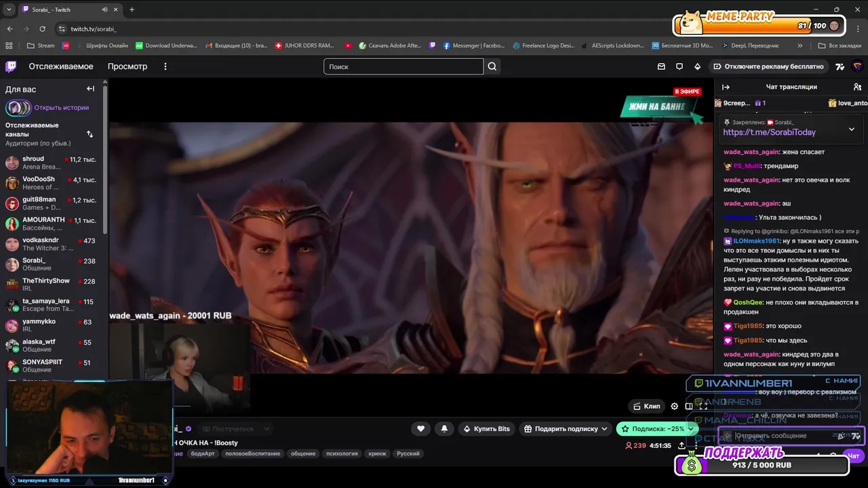Screen dimensions: 868x488
Task: Show hidden bookmarks overflow chevron
Action: [800, 45]
